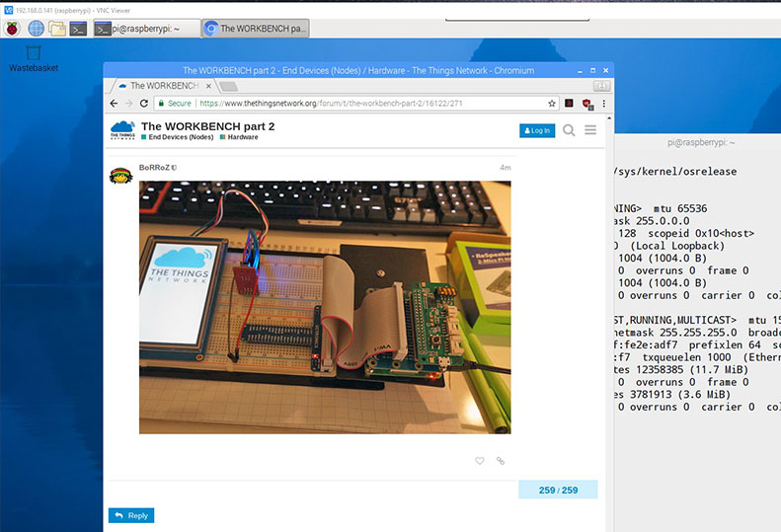Open the file manager folder icon
The height and width of the screenshot is (532, 781).
tap(57, 29)
